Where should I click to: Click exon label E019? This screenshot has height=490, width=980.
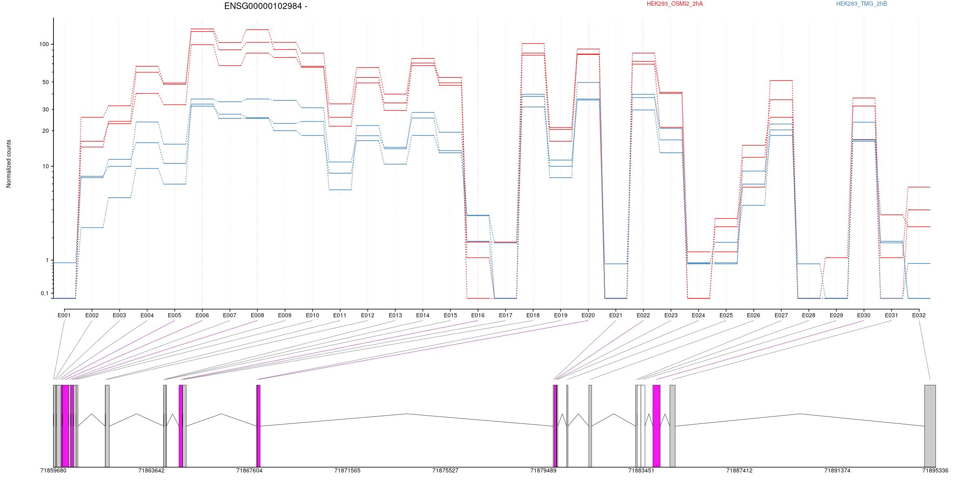(x=561, y=315)
